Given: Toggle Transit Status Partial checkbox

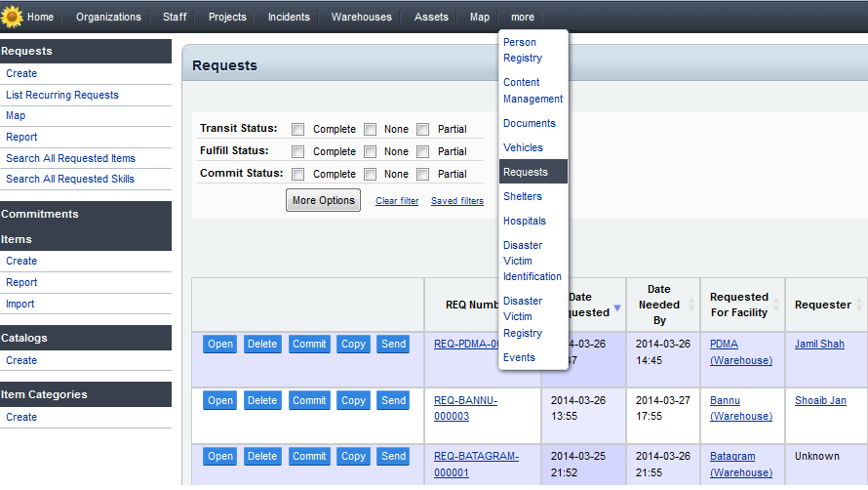Looking at the screenshot, I should pyautogui.click(x=423, y=129).
